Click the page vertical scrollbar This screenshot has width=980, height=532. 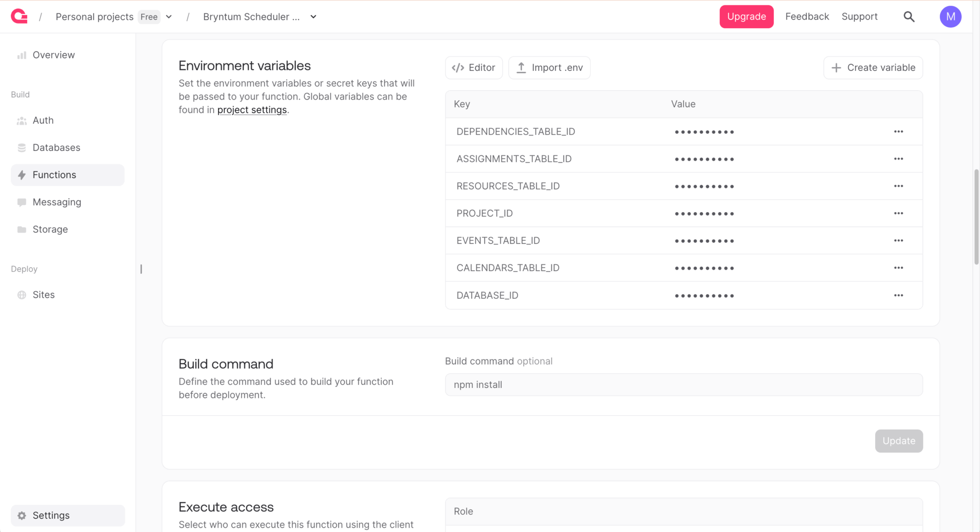[x=976, y=216]
